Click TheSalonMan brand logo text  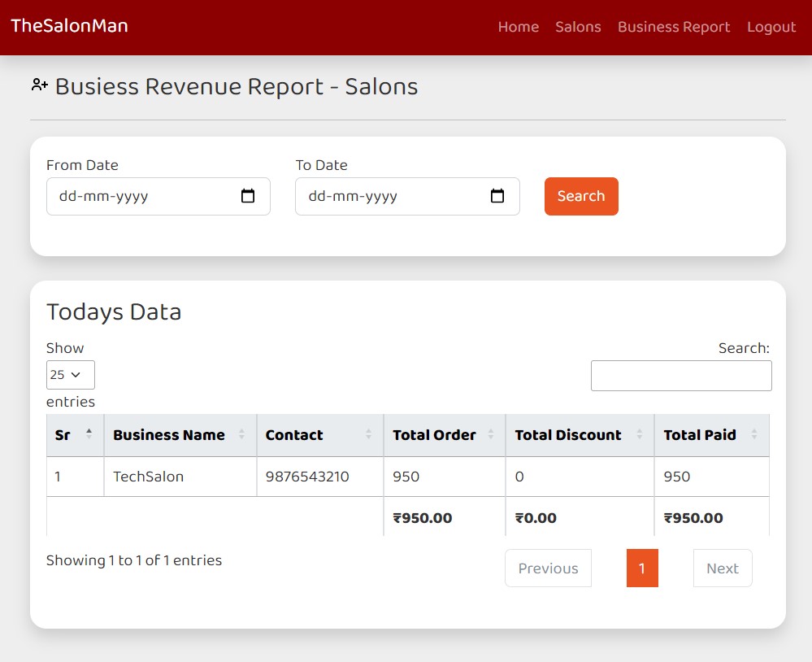(69, 26)
